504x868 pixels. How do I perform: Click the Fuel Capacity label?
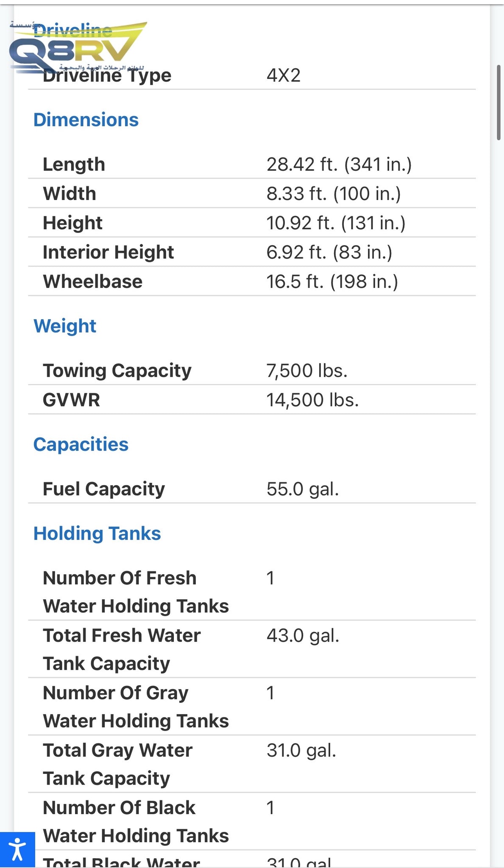pyautogui.click(x=103, y=489)
